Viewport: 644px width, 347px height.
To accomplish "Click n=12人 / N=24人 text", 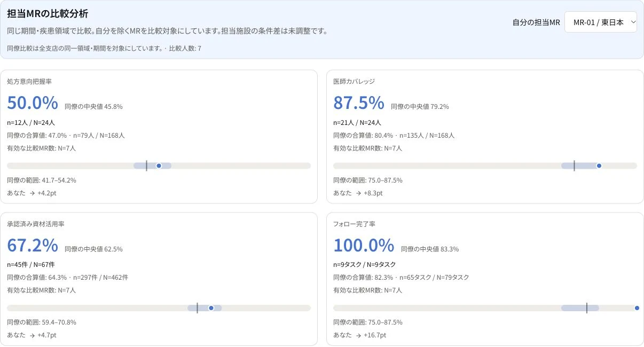I will click(31, 122).
